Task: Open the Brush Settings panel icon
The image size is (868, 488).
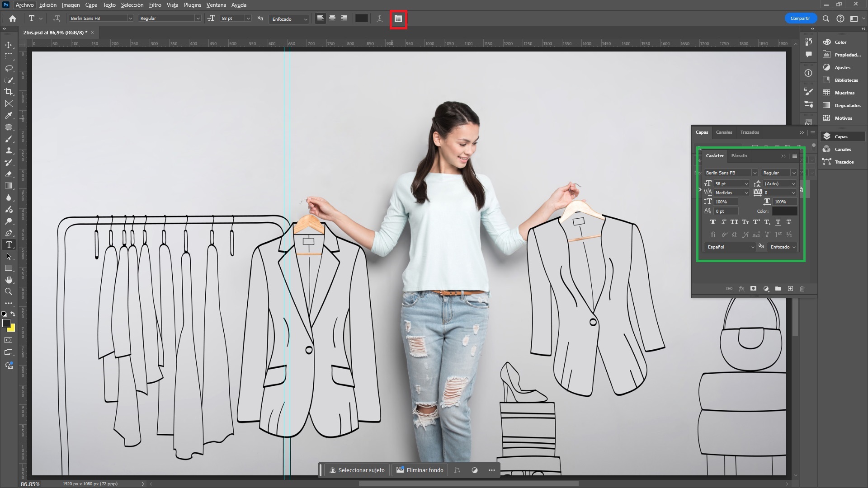Action: tap(809, 91)
